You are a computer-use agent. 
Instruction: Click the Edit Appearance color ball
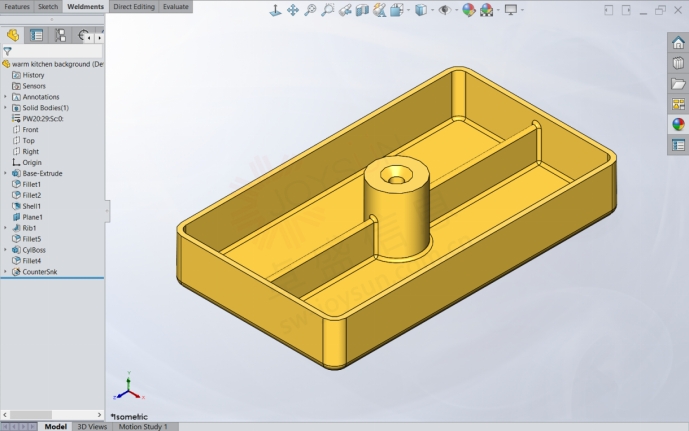click(x=469, y=10)
